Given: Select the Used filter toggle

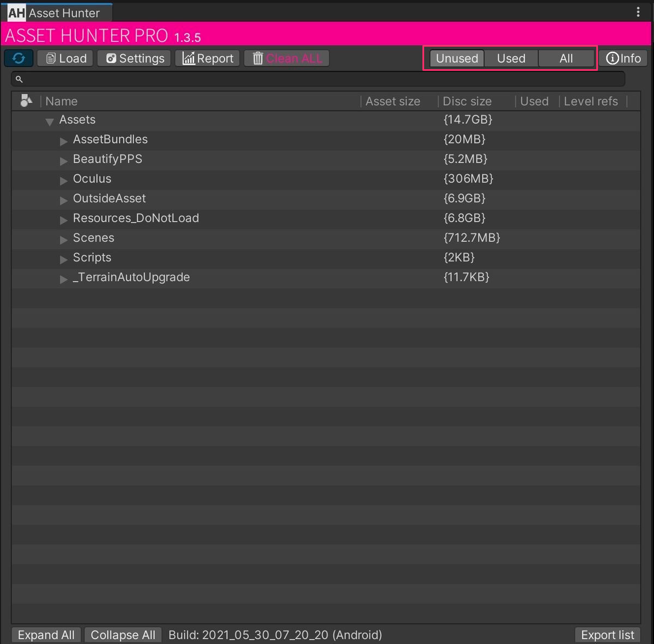Looking at the screenshot, I should [x=511, y=58].
